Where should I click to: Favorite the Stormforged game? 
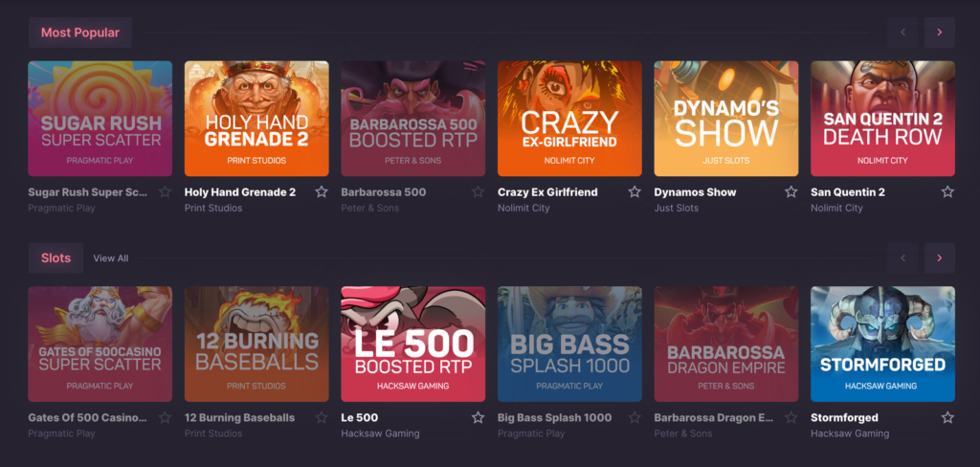point(947,418)
